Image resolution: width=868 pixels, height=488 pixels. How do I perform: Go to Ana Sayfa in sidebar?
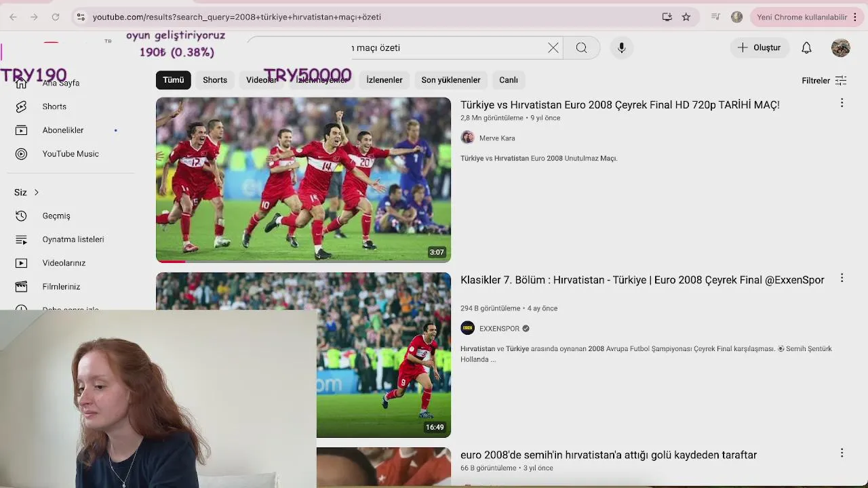[x=61, y=83]
